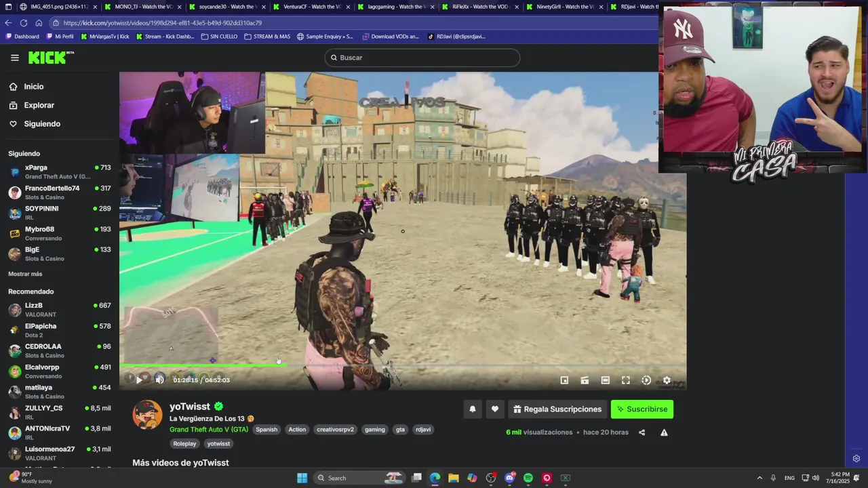Open mini player mode

pos(564,380)
